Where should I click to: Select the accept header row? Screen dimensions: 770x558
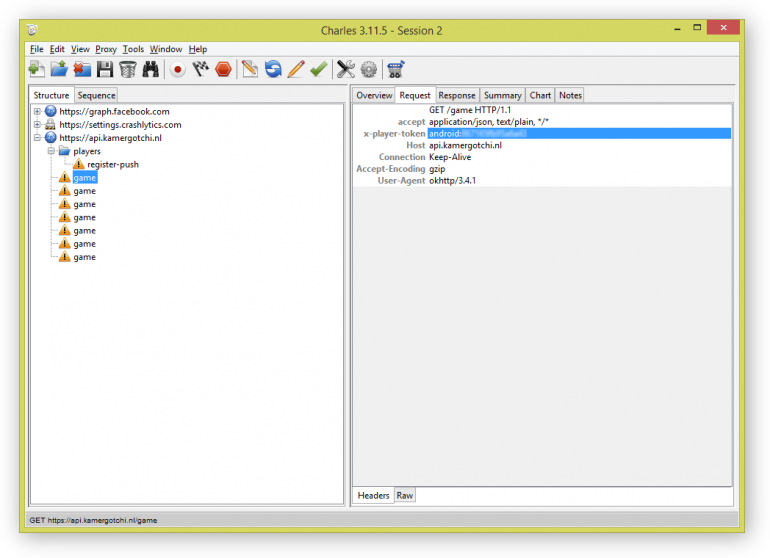(x=542, y=122)
